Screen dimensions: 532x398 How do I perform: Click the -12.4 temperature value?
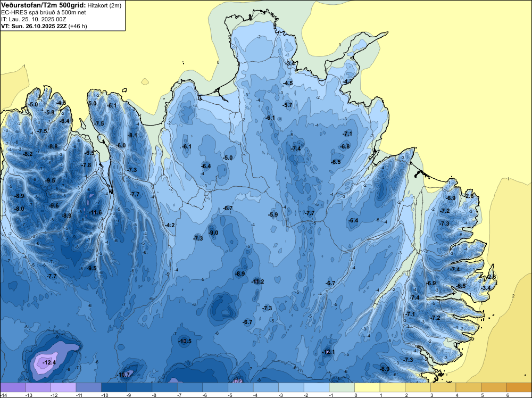[49, 363]
